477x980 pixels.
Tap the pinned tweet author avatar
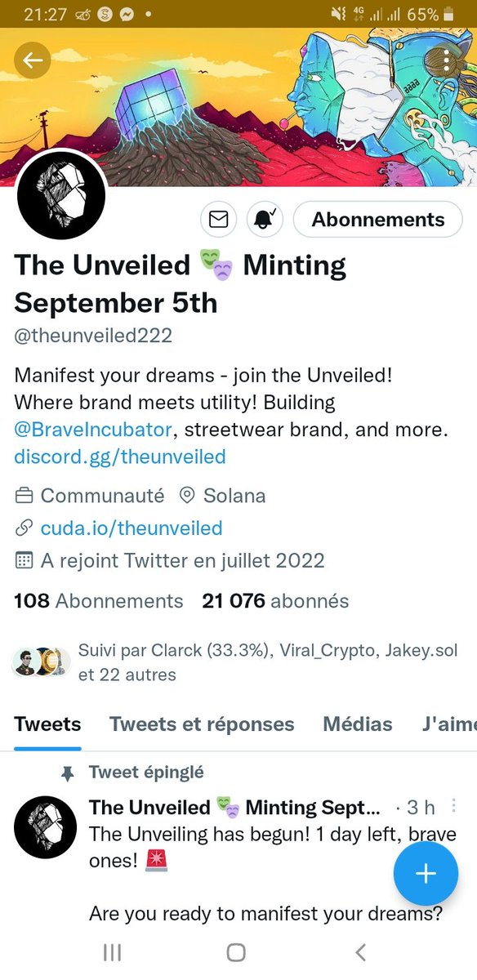click(46, 826)
